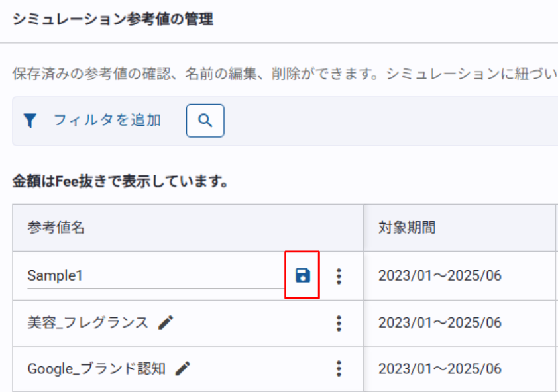Click the フィルタを追加 link
The height and width of the screenshot is (392, 558).
(107, 121)
